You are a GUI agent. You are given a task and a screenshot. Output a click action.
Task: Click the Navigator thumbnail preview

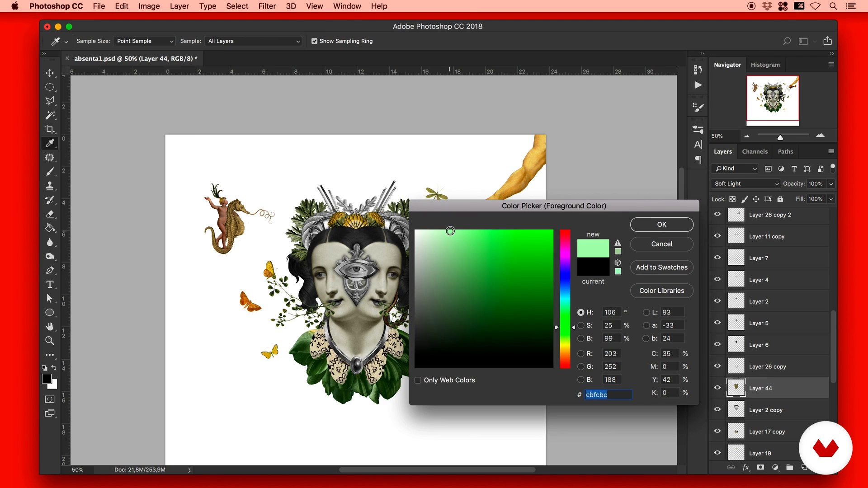[773, 100]
